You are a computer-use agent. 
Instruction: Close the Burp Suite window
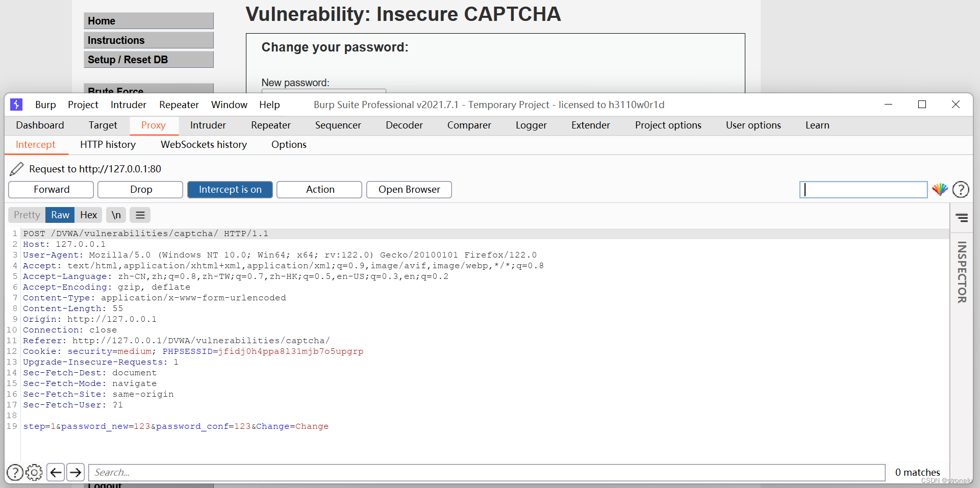click(x=956, y=105)
